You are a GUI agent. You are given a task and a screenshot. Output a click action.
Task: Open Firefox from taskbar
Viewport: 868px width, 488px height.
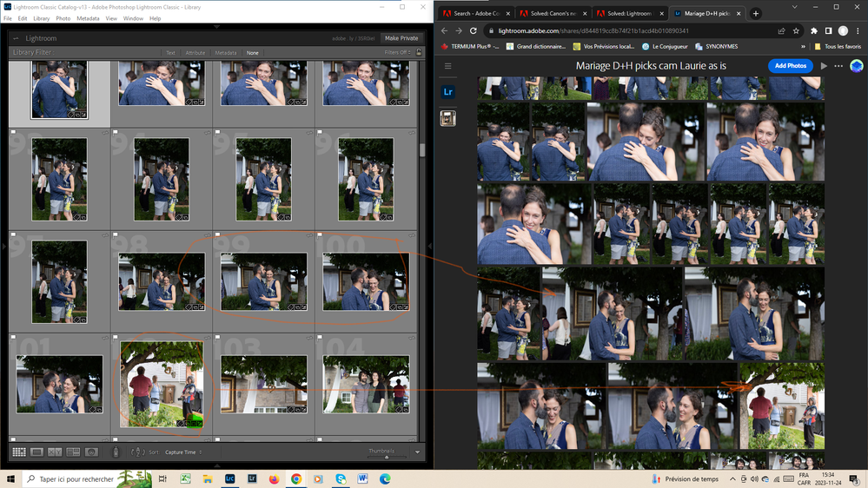pyautogui.click(x=274, y=478)
